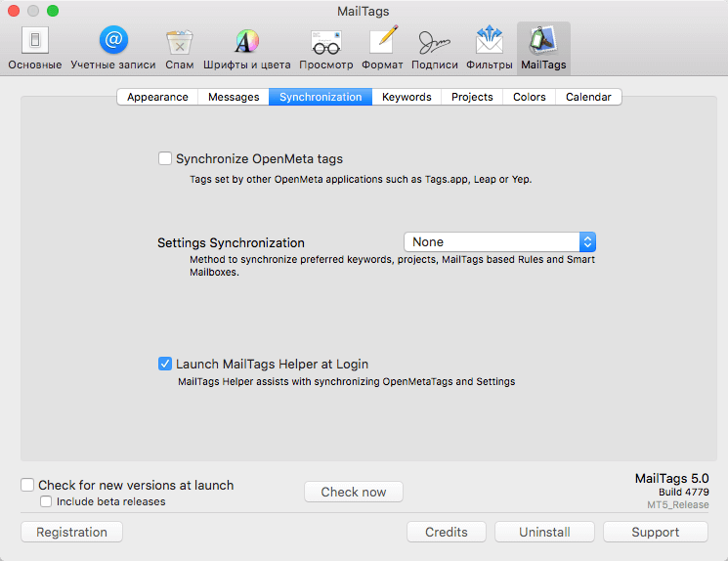Open the Спам junk mail pane
Screen dimensions: 728x561
click(179, 48)
